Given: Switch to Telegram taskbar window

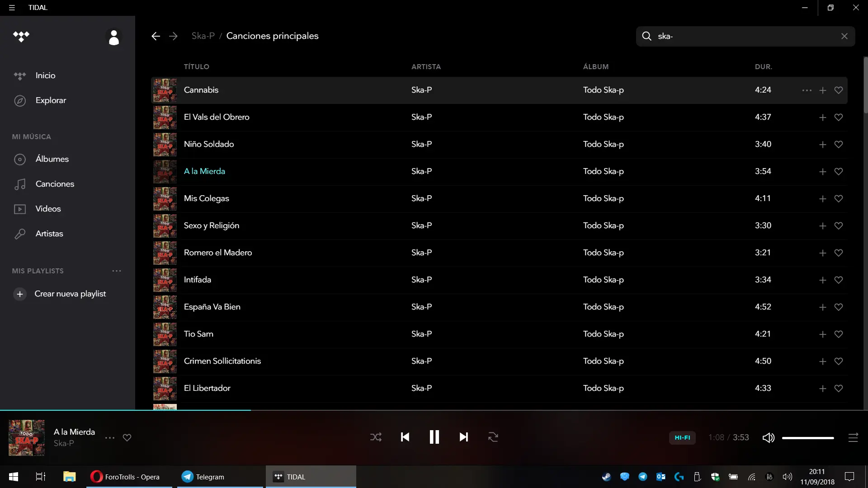Looking at the screenshot, I should coord(220,477).
